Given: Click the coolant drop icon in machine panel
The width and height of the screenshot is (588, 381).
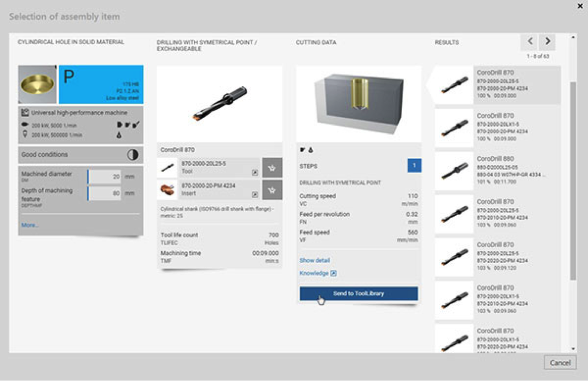Looking at the screenshot, I should 119,134.
